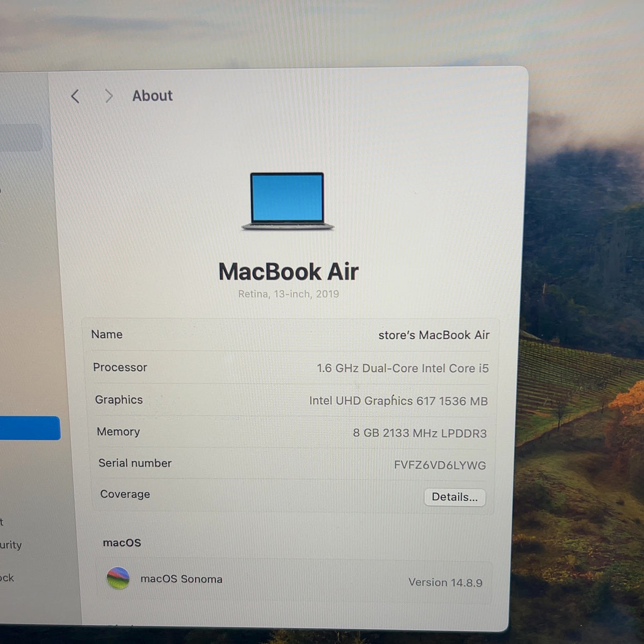Go back with the left chevron arrow
Viewport: 644px width, 644px height.
tap(75, 96)
